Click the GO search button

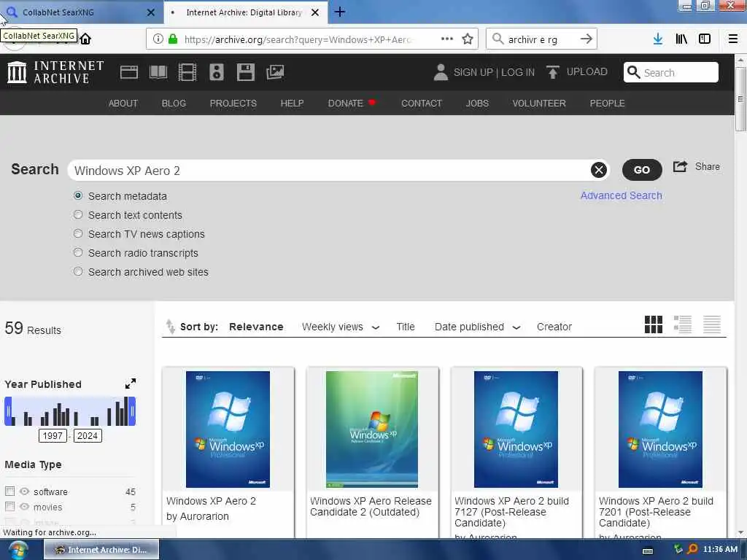642,169
